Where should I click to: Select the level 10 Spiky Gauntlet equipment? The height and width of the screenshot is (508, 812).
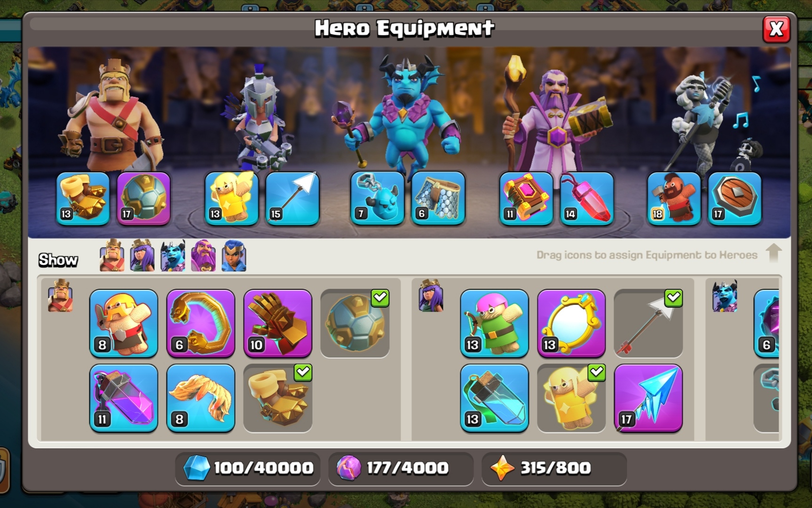[278, 324]
